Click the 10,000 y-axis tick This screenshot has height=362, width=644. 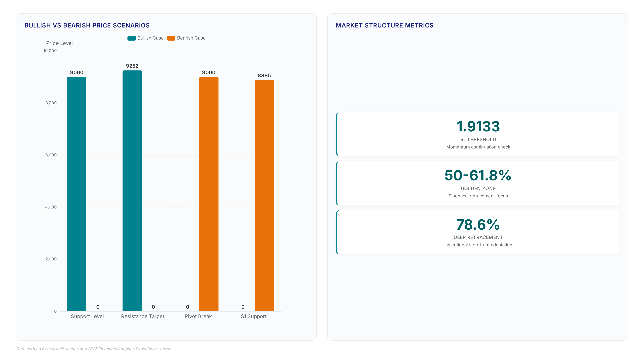(x=50, y=51)
